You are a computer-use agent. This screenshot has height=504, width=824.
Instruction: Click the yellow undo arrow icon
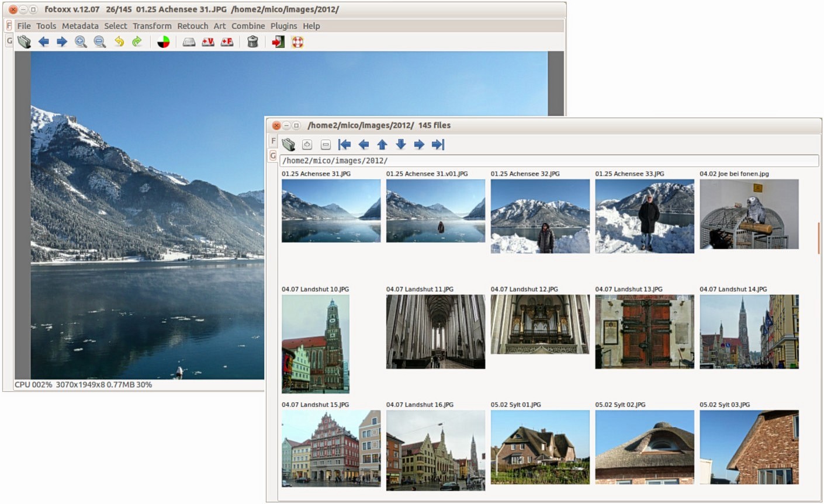(x=119, y=41)
